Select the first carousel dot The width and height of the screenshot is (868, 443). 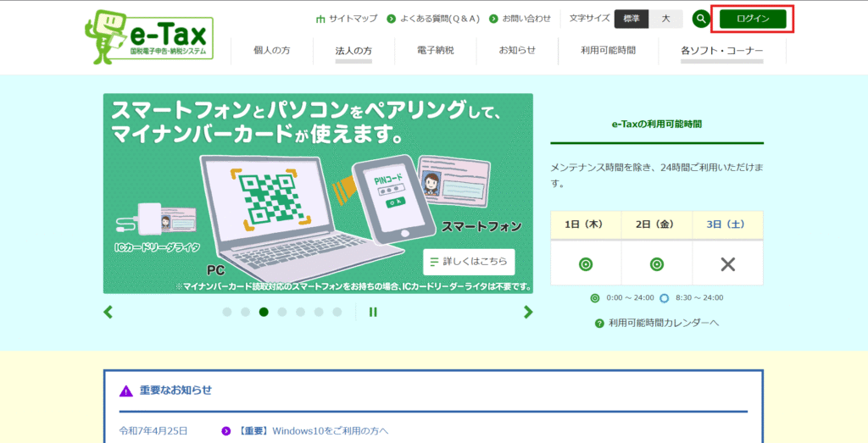coord(227,312)
